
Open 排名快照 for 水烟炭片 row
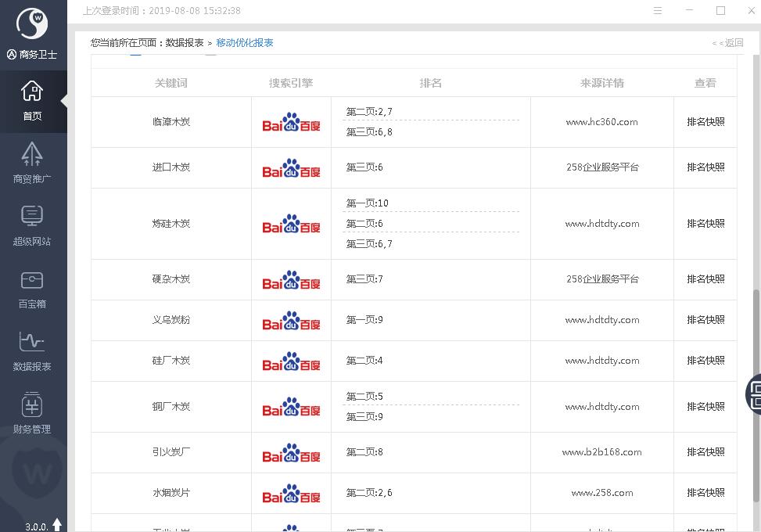(705, 493)
